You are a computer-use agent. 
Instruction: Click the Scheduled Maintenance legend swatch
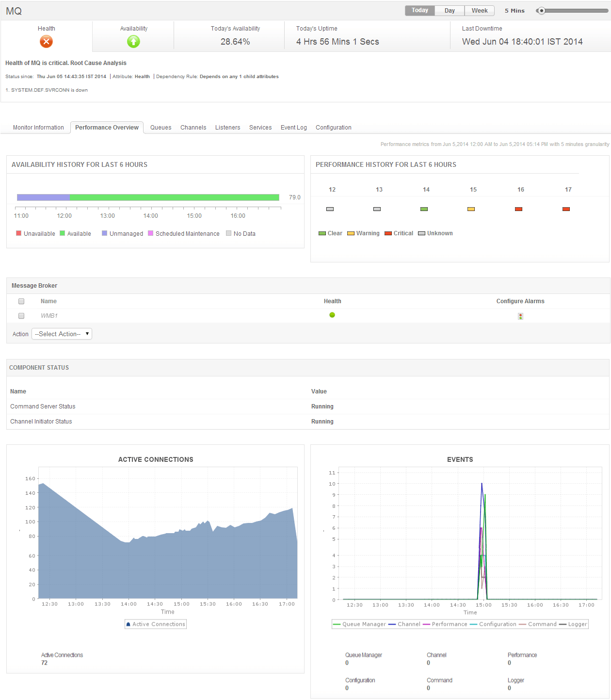pyautogui.click(x=150, y=233)
